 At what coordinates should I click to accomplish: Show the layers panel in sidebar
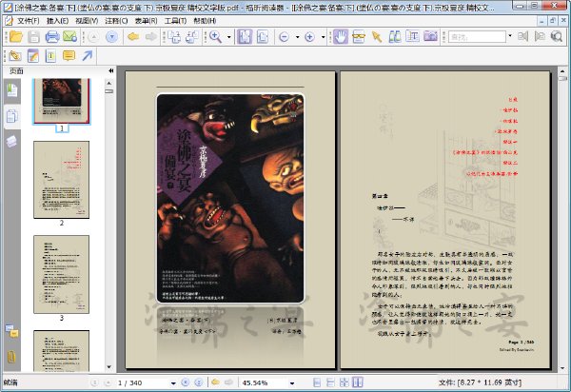point(11,142)
